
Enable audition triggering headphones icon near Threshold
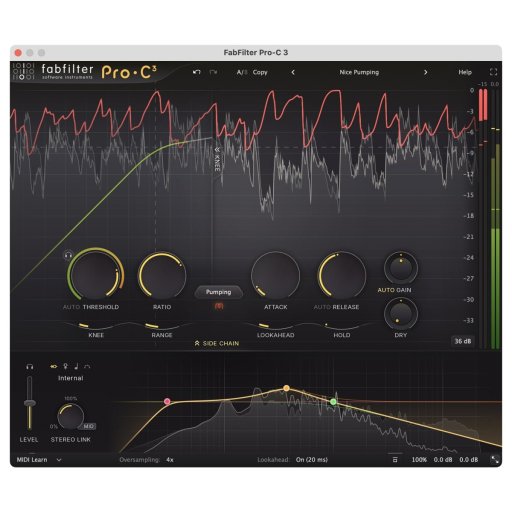click(68, 255)
